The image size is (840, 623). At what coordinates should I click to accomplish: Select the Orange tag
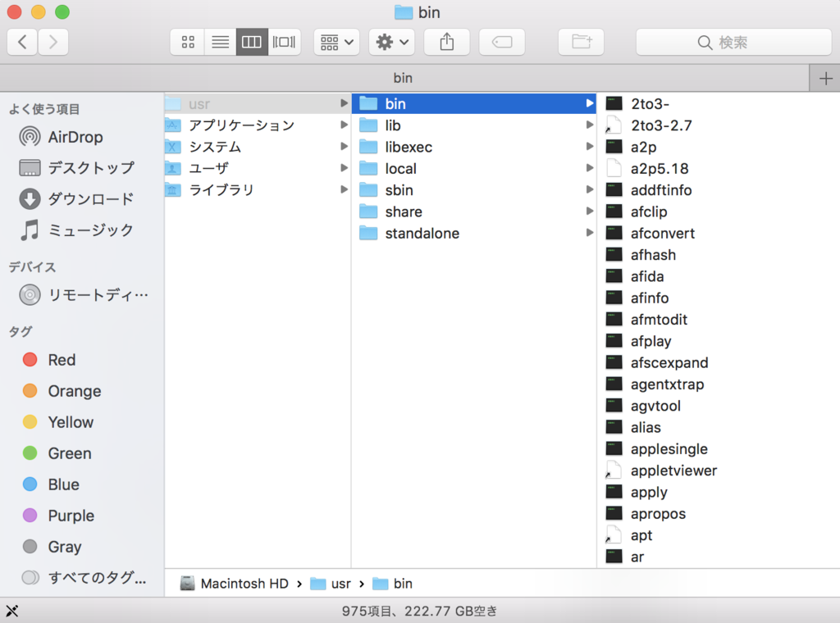(x=62, y=391)
